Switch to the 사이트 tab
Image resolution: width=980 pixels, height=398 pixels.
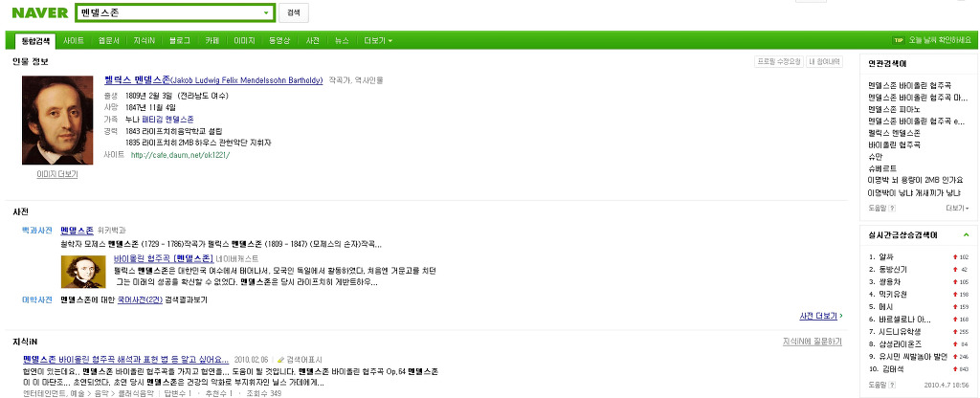click(x=73, y=40)
